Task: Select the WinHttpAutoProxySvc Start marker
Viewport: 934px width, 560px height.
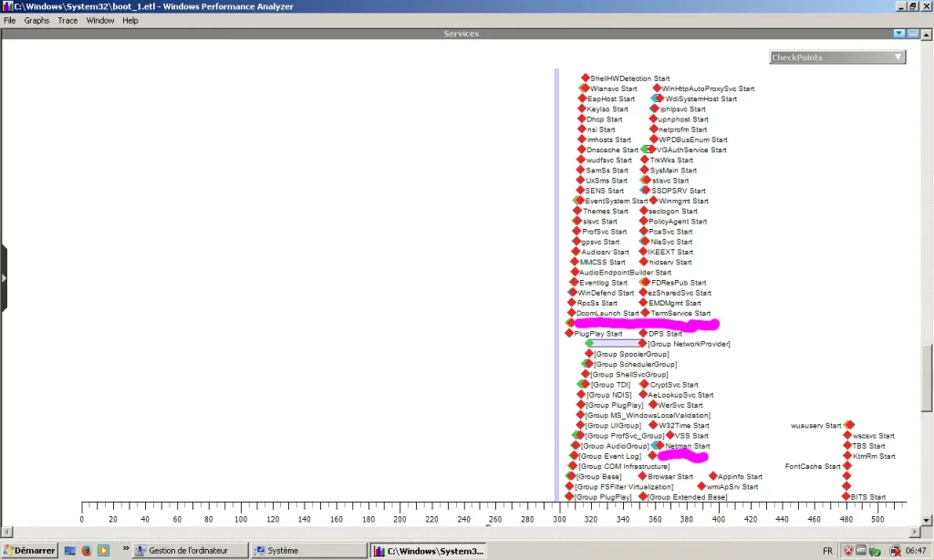Action: point(657,88)
